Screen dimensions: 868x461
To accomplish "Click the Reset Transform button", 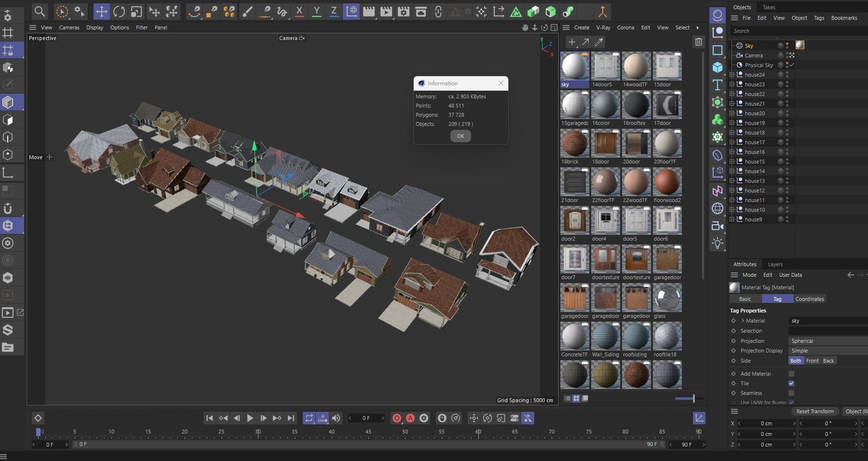I will (x=815, y=411).
